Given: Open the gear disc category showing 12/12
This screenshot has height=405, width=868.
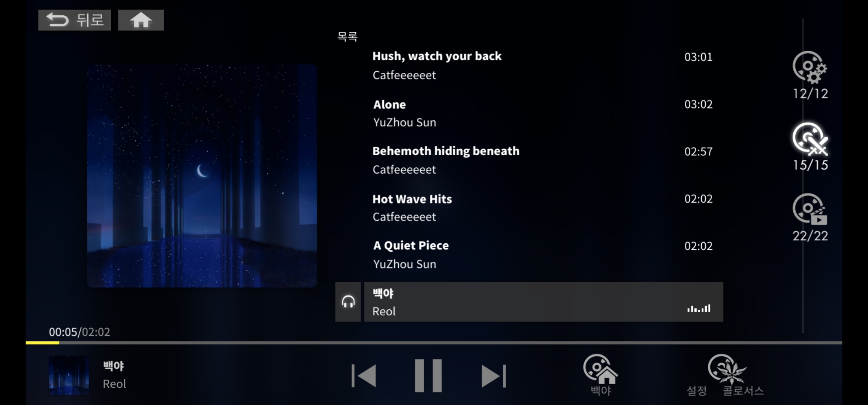Looking at the screenshot, I should [x=810, y=75].
